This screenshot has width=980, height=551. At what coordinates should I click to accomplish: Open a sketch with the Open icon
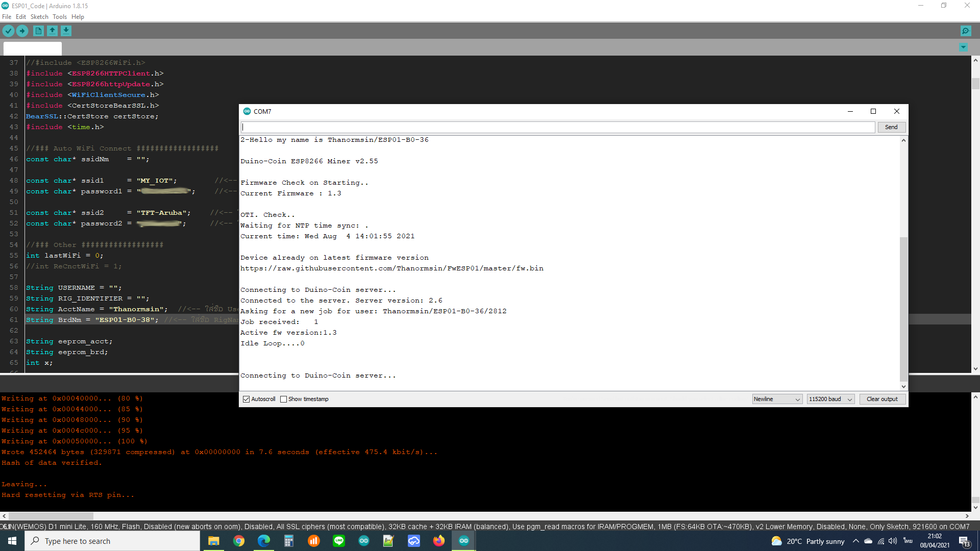(52, 31)
